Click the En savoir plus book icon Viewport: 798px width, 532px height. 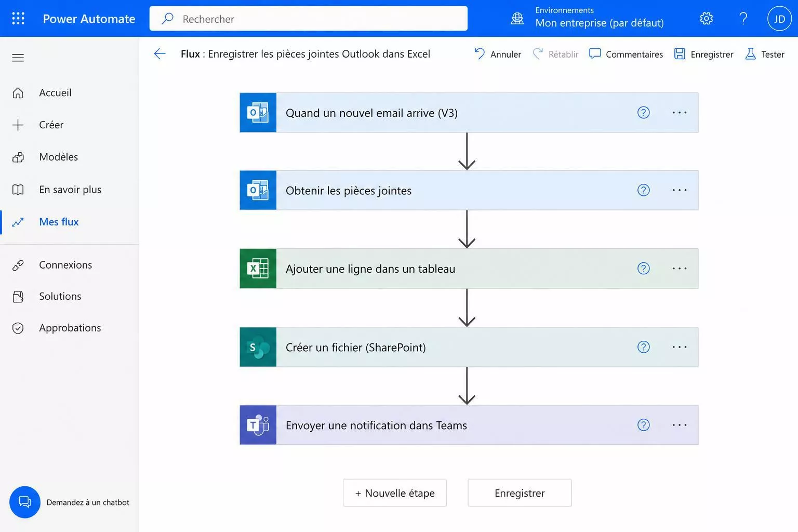pyautogui.click(x=18, y=190)
